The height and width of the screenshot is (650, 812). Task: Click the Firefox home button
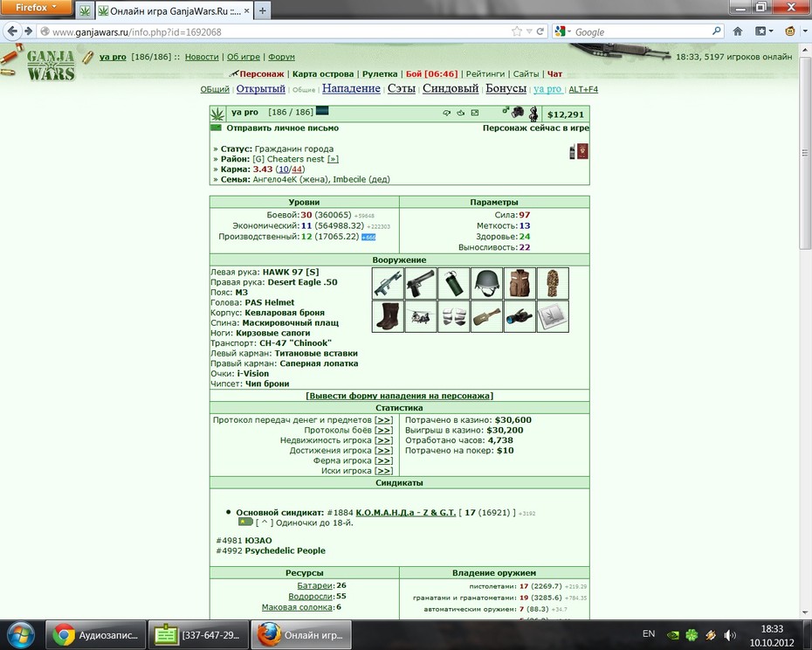click(x=738, y=31)
